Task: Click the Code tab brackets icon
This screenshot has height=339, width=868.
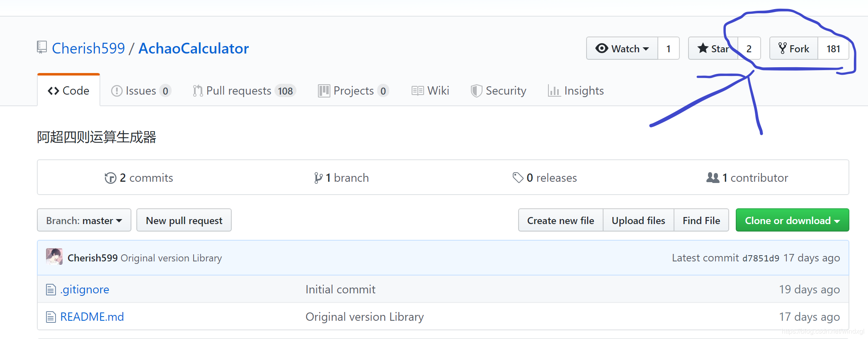Action: [x=53, y=91]
